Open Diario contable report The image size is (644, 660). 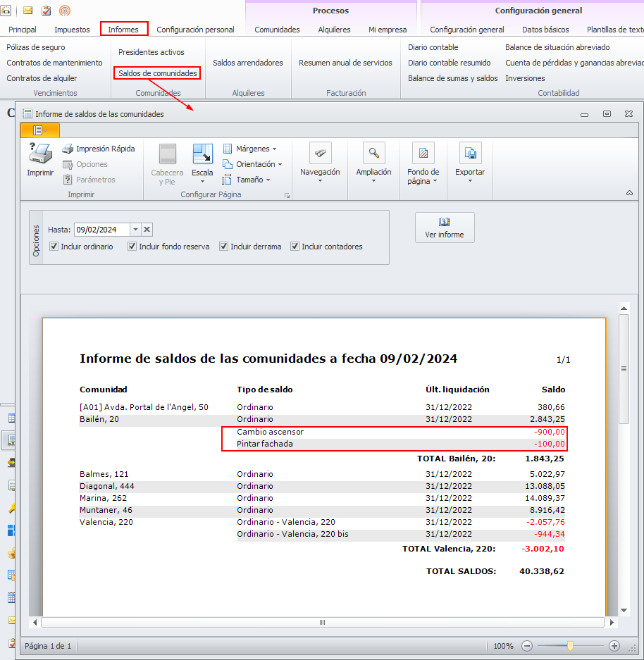[433, 47]
